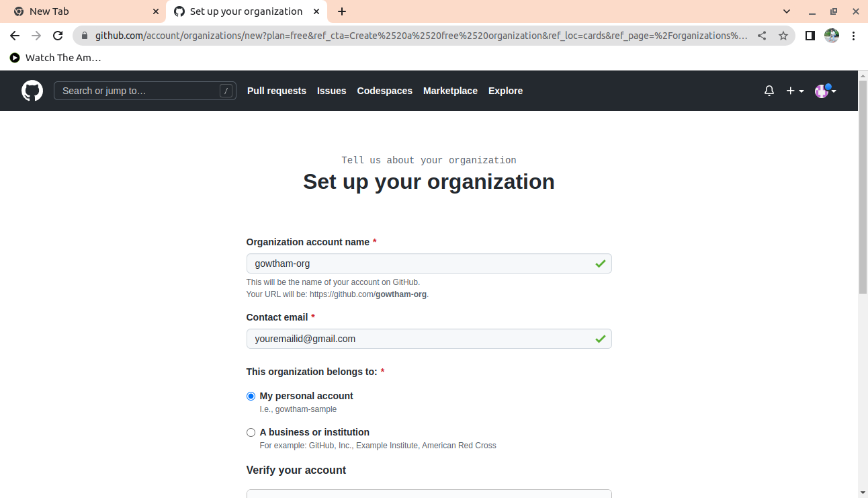The image size is (868, 498).
Task: Open the notifications bell
Action: tap(769, 91)
